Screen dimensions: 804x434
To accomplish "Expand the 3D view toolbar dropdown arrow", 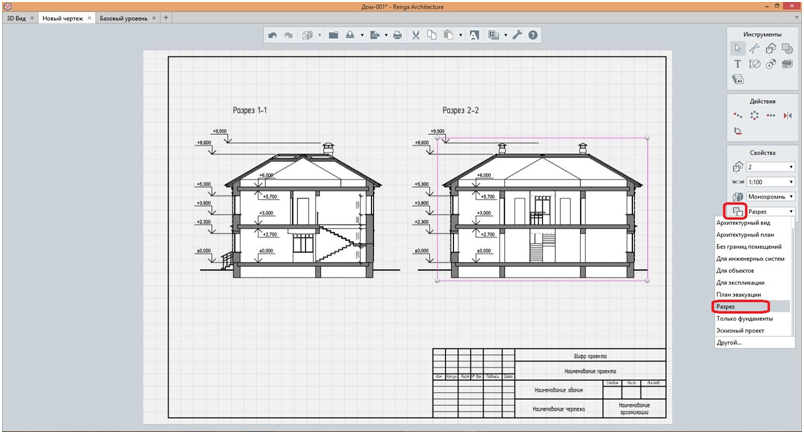I will 319,35.
